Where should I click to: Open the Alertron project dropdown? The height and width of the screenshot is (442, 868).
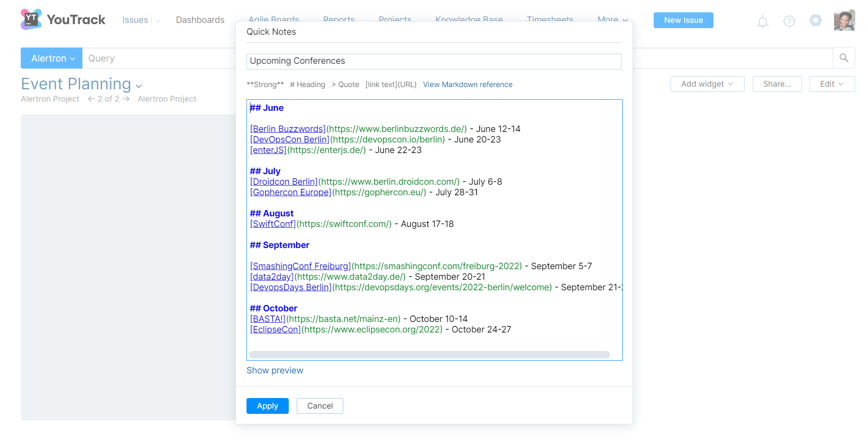click(51, 58)
